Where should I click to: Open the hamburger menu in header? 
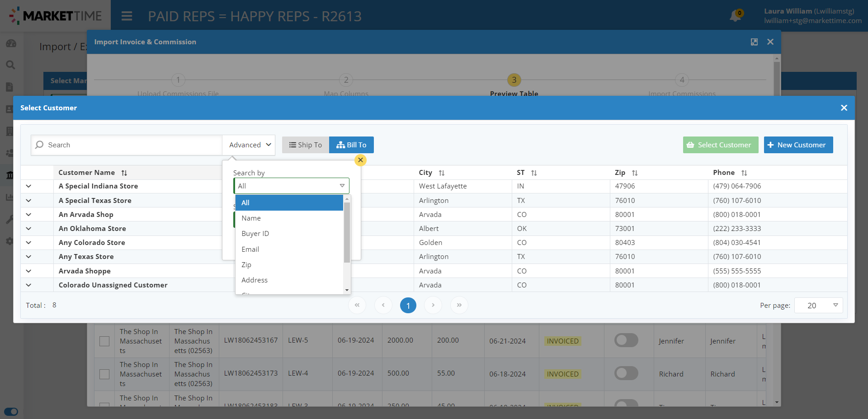pos(127,16)
